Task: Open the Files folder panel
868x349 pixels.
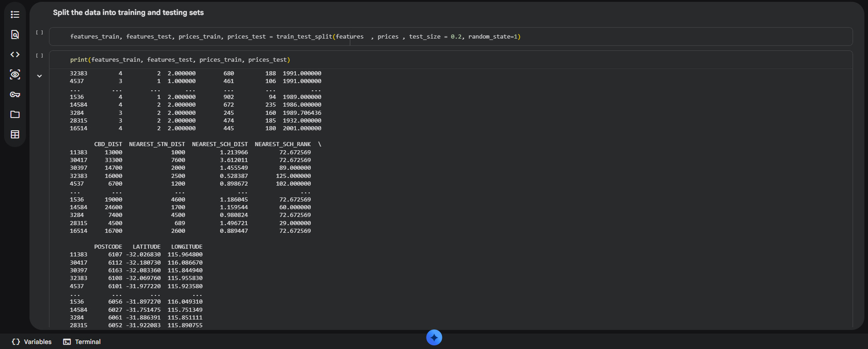Action: (x=15, y=114)
